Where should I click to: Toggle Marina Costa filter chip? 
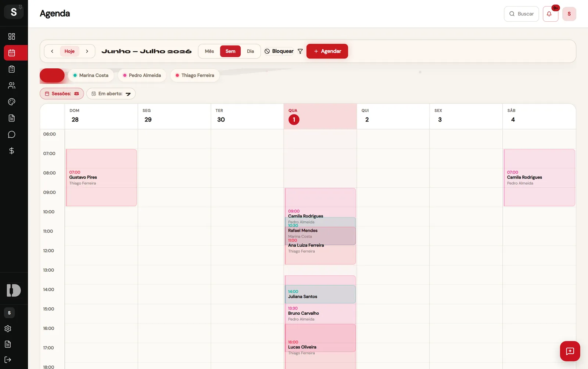click(91, 75)
